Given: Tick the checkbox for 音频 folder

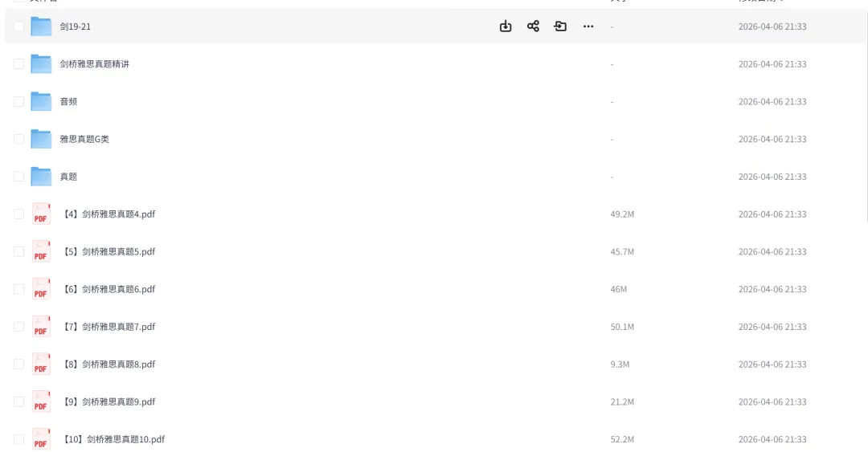Looking at the screenshot, I should 18,101.
